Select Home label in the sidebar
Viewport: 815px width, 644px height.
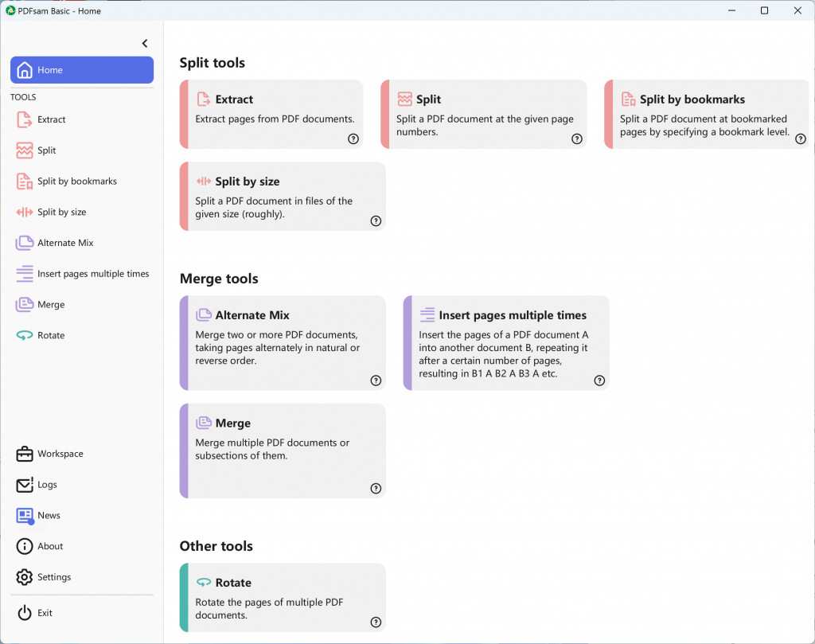pos(50,70)
